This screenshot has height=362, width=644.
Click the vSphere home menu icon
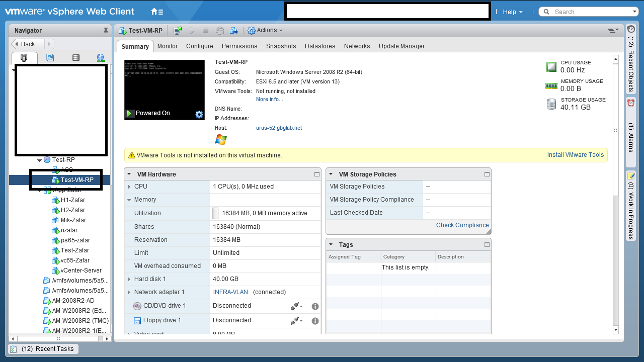pos(156,12)
